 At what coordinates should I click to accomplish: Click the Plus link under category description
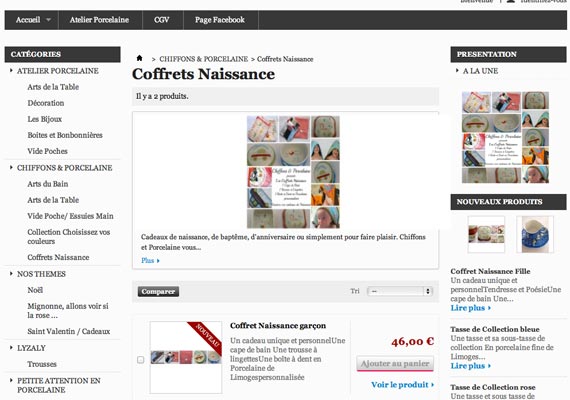[x=150, y=260]
